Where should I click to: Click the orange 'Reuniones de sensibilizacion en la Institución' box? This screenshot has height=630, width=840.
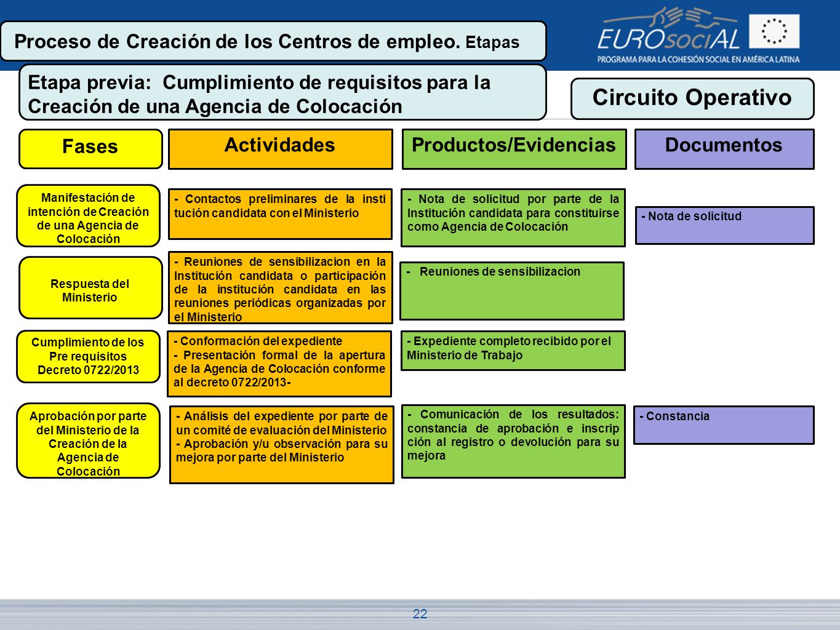tap(281, 288)
